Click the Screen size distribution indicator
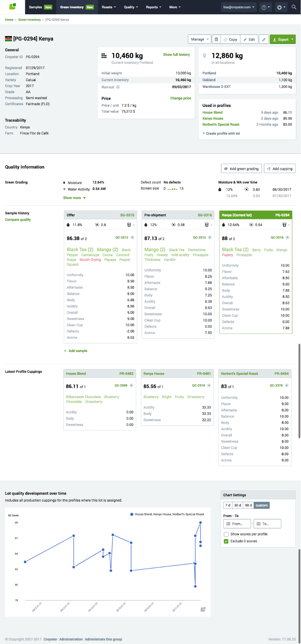The height and width of the screenshot is (644, 301). (x=173, y=189)
